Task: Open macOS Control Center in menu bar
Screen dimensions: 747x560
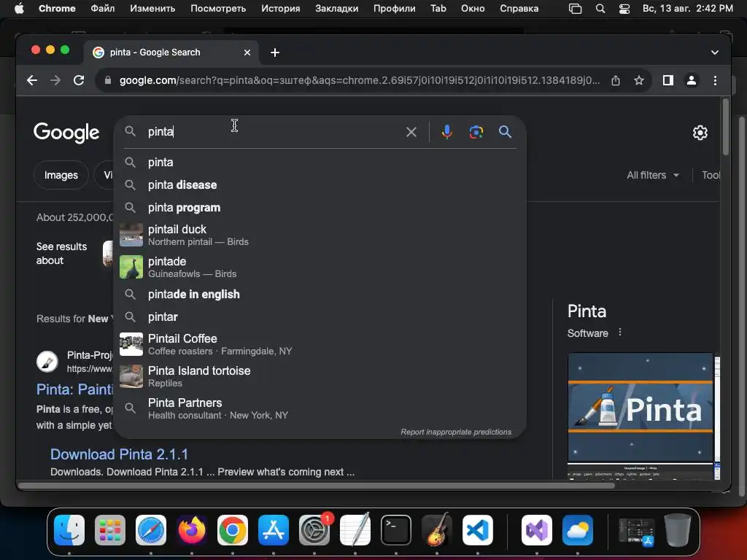Action: pyautogui.click(x=624, y=9)
